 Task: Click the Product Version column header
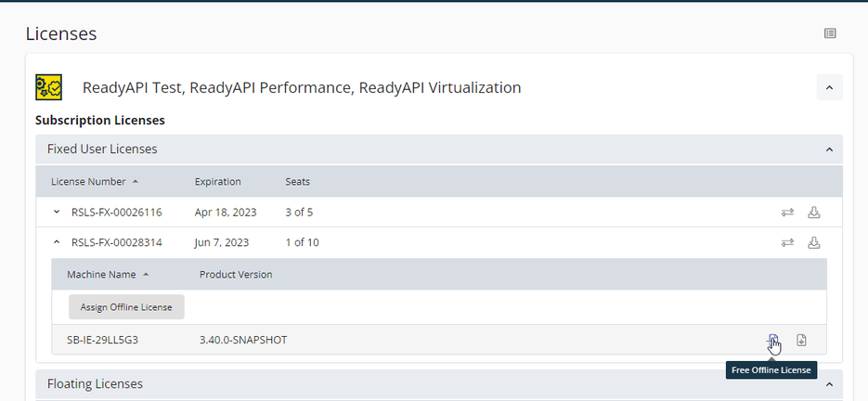tap(236, 275)
